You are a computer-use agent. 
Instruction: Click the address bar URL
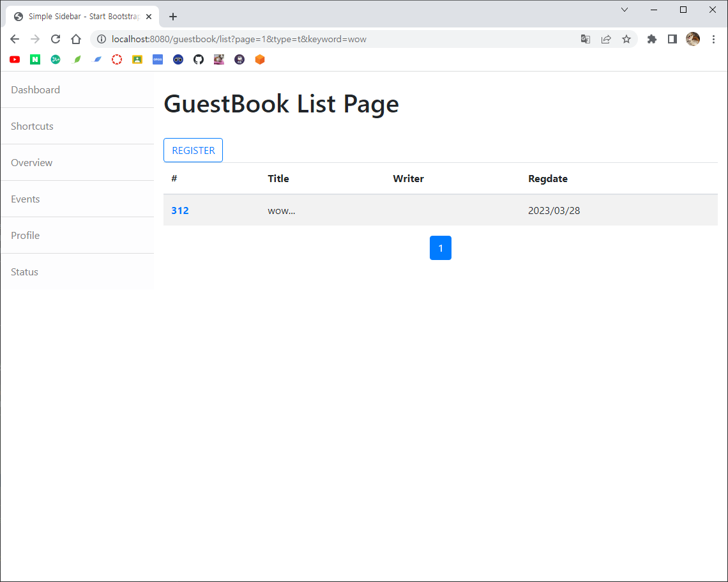[x=239, y=39]
